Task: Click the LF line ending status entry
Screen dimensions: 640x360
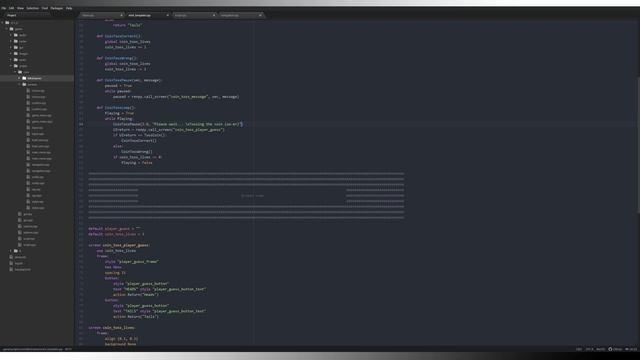Action: [579, 349]
